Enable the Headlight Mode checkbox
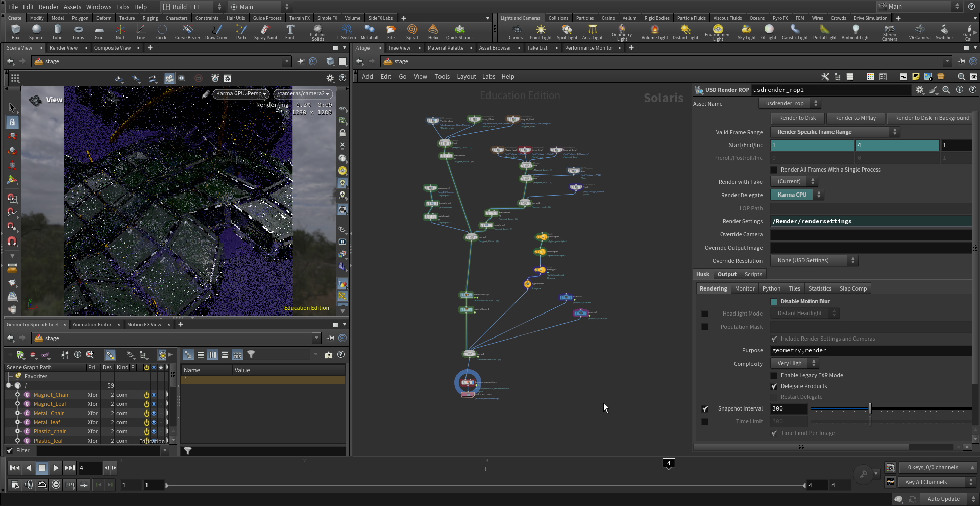 (705, 314)
